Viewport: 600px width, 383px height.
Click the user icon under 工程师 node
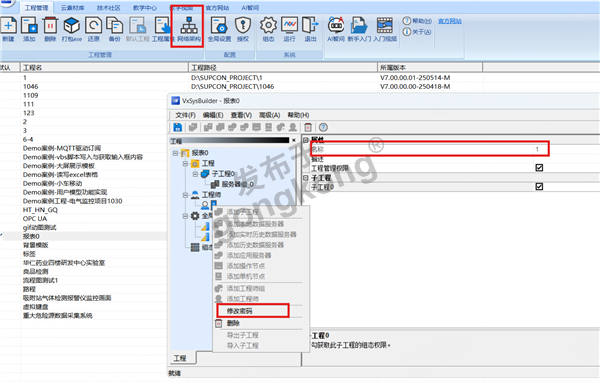tap(205, 205)
